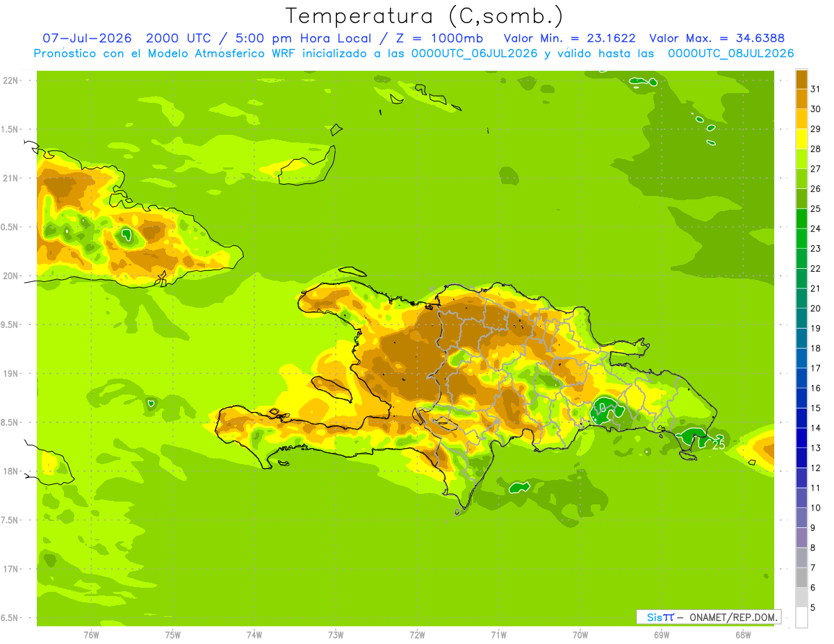834x644 pixels.
Task: Click the "5" legend value
Action: tap(813, 607)
